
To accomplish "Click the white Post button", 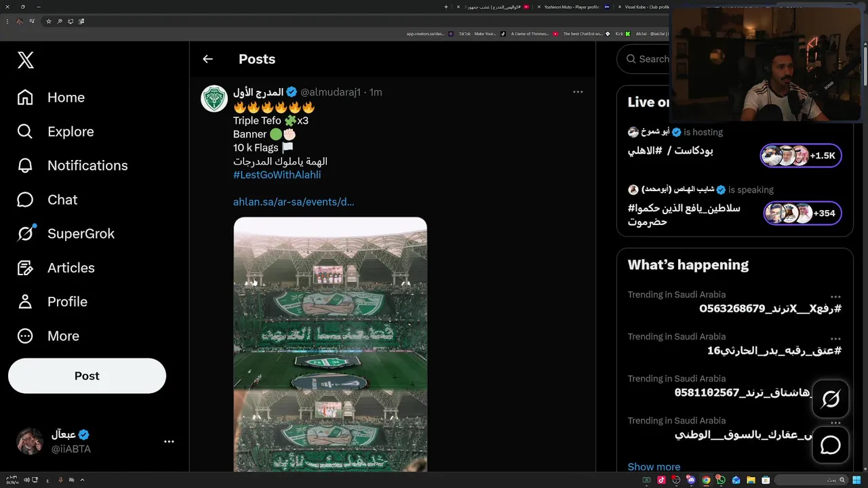I will [87, 375].
